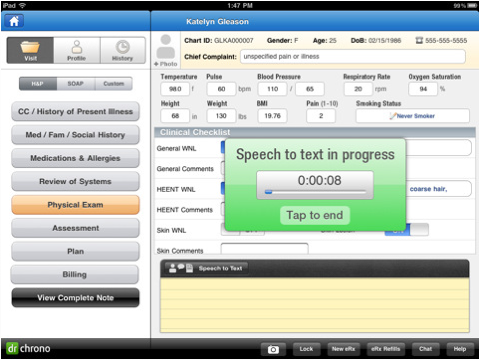This screenshot has width=479, height=360.
Task: Tap the phone number 555-555-5555
Action: tap(441, 41)
